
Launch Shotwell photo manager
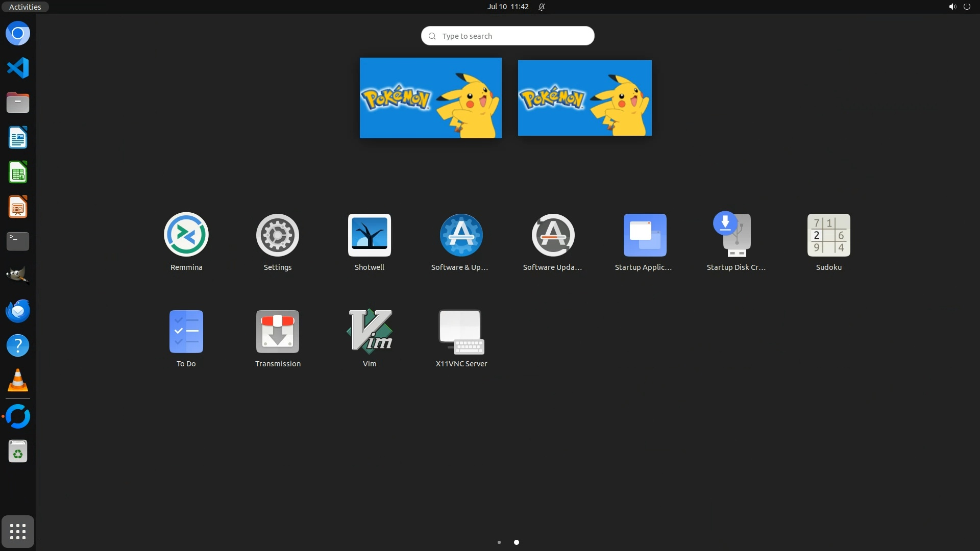(x=369, y=235)
